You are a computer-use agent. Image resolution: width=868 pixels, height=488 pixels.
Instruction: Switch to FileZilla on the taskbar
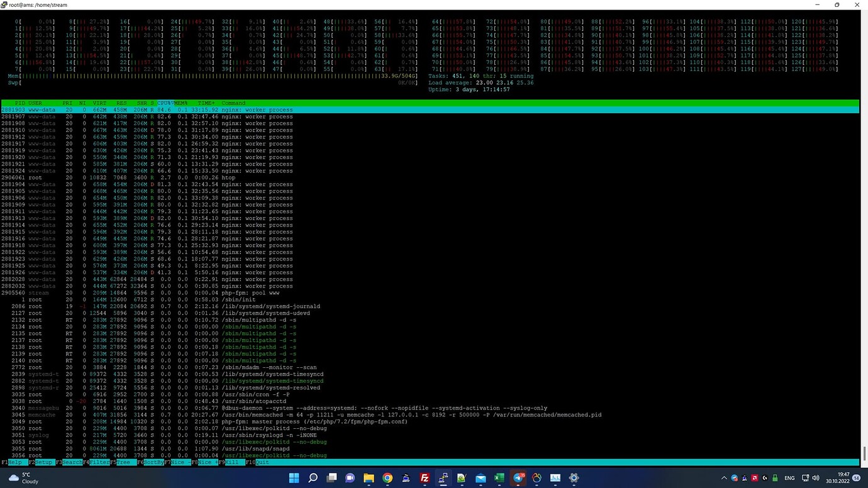[x=425, y=478]
